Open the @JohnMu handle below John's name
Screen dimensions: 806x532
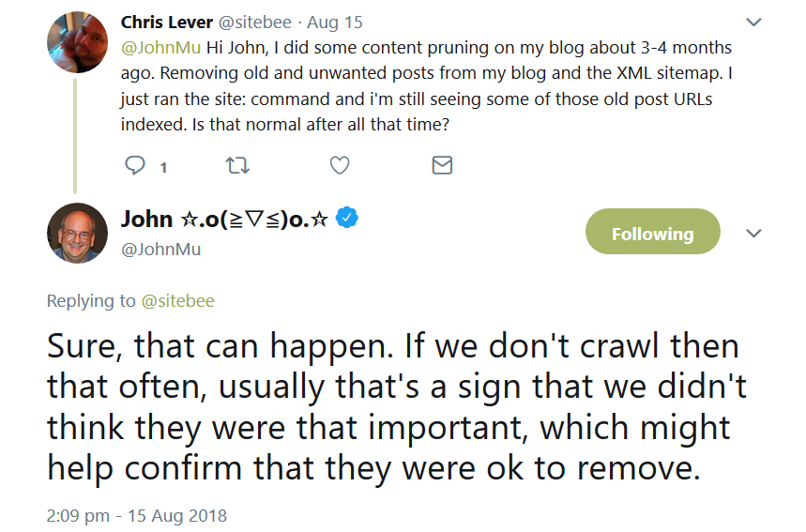[x=160, y=249]
